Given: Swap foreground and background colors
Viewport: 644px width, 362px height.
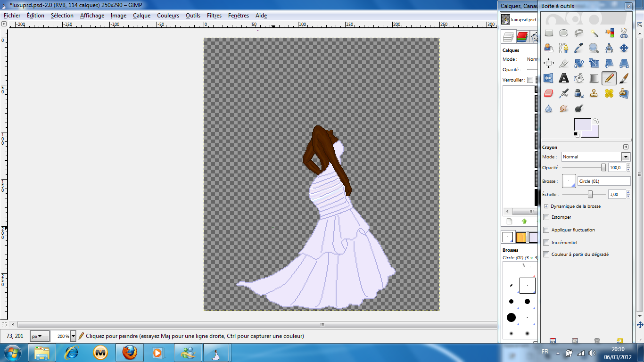Looking at the screenshot, I should click(596, 121).
